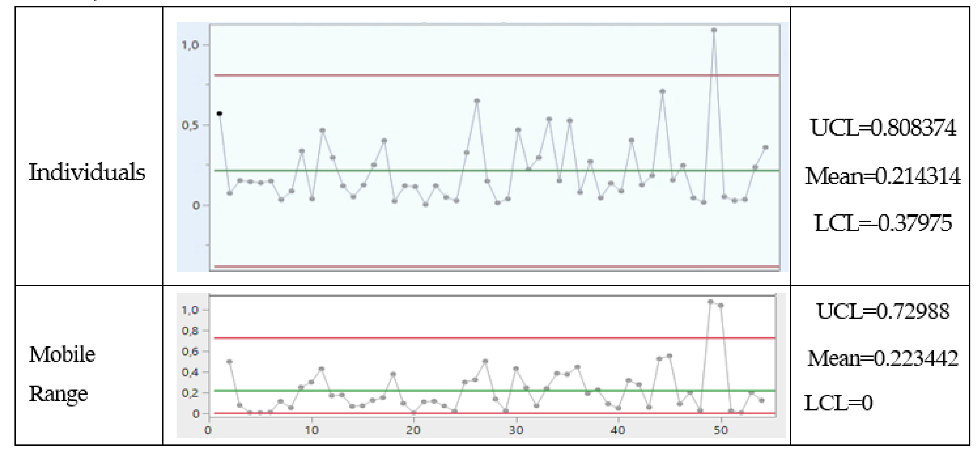Click the highest peak point in Mobile Range chart
This screenshot has width=980, height=454.
point(710,302)
